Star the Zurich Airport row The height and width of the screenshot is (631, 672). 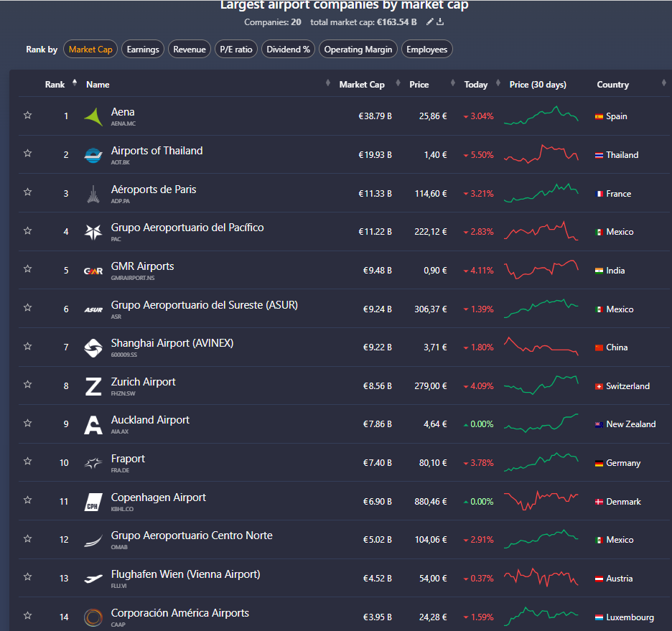tap(27, 384)
